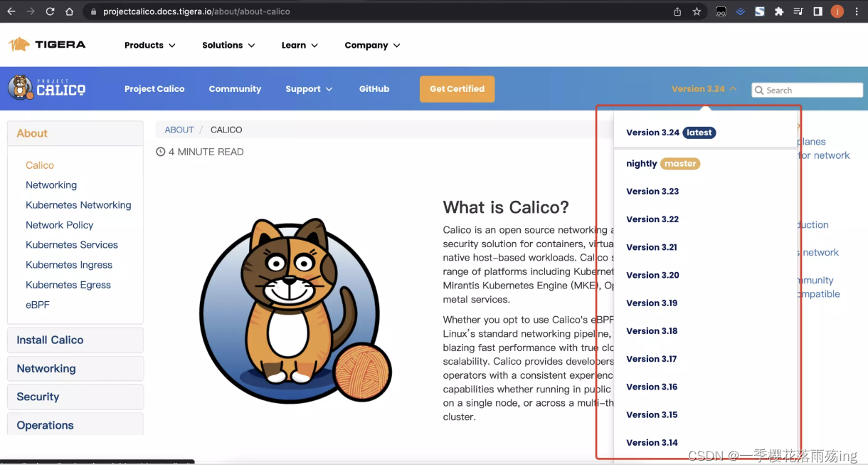Click the "What is Calico?" heading
Viewport: 868px width, 470px height.
pyautogui.click(x=506, y=207)
